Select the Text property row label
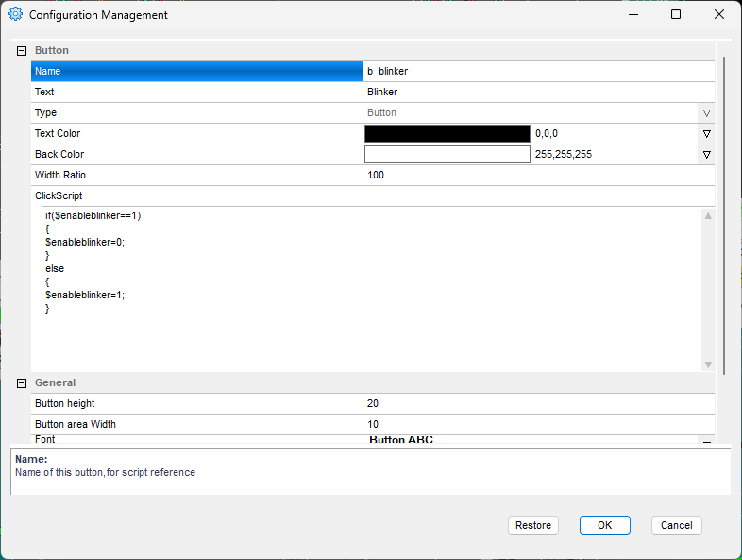 [x=197, y=92]
